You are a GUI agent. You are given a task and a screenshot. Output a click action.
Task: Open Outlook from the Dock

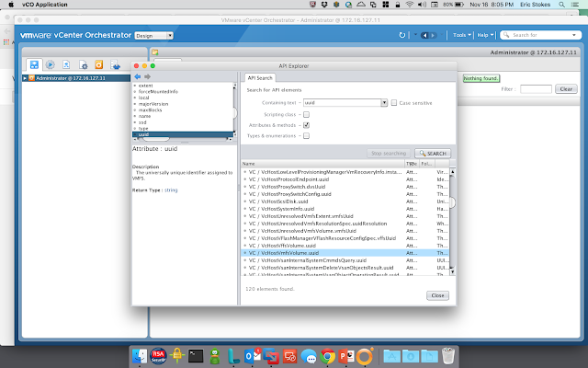point(252,356)
